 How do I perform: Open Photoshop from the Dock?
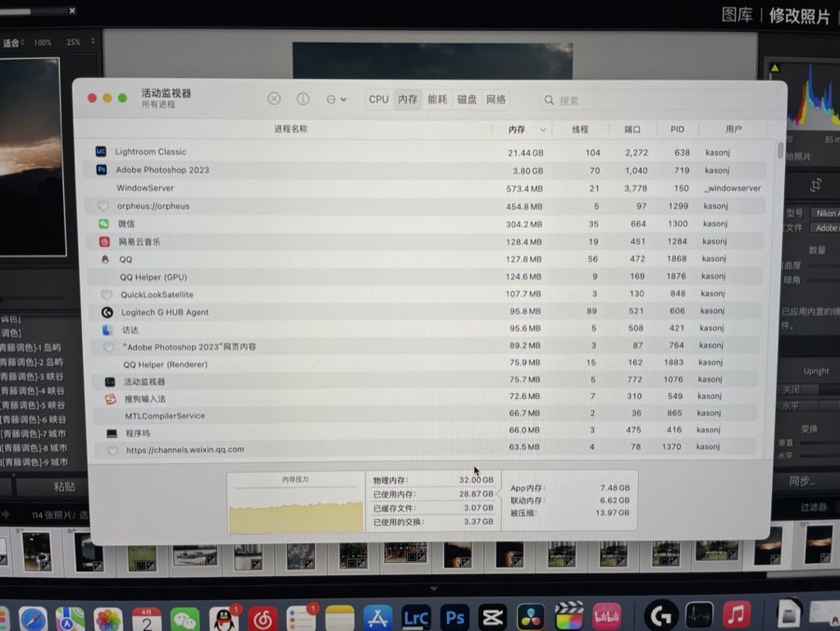[x=455, y=616]
